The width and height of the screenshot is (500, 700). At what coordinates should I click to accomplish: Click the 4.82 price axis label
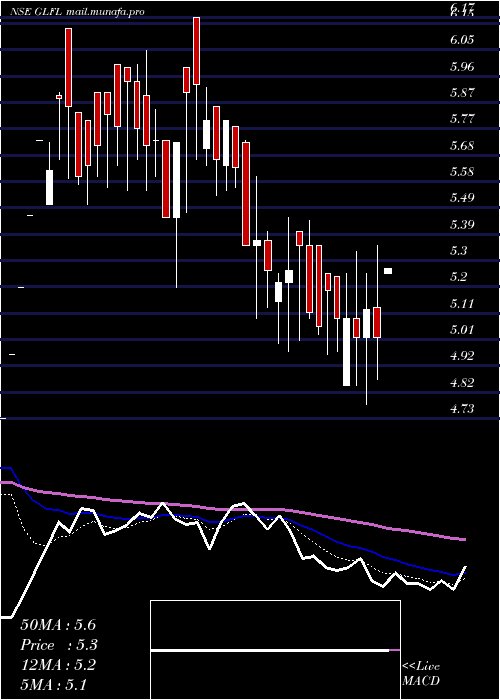(x=462, y=383)
